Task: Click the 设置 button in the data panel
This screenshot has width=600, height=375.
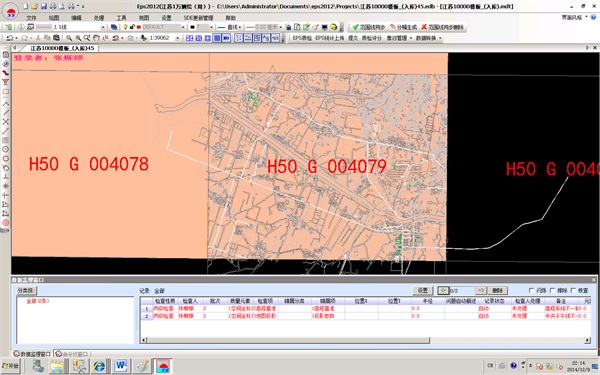Action: point(422,290)
